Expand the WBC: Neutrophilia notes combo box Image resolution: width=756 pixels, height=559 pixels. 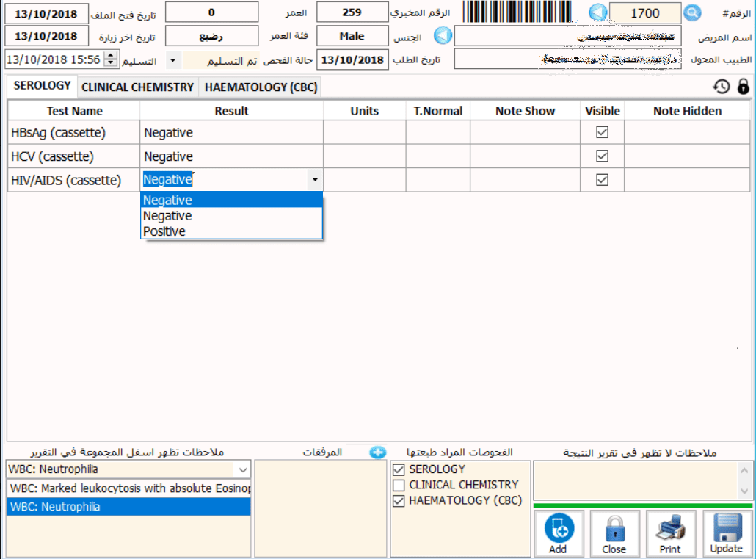coord(242,469)
